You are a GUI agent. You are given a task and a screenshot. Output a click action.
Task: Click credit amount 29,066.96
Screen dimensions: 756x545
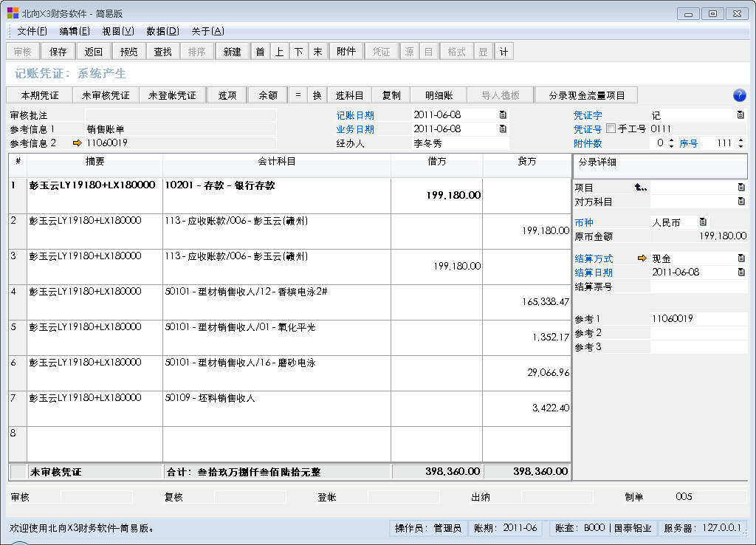[549, 372]
